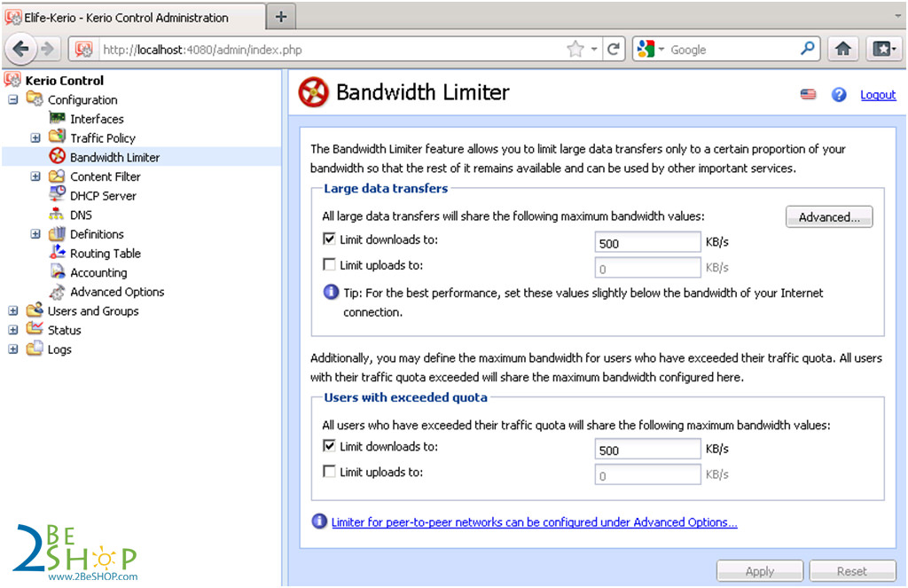
Task: Click the Advanced... button
Action: (829, 216)
